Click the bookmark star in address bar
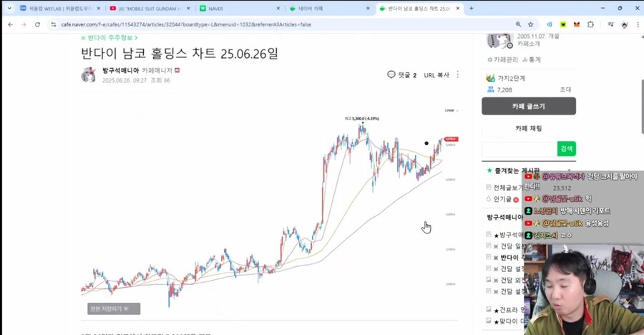The width and height of the screenshot is (644, 335). (530, 24)
